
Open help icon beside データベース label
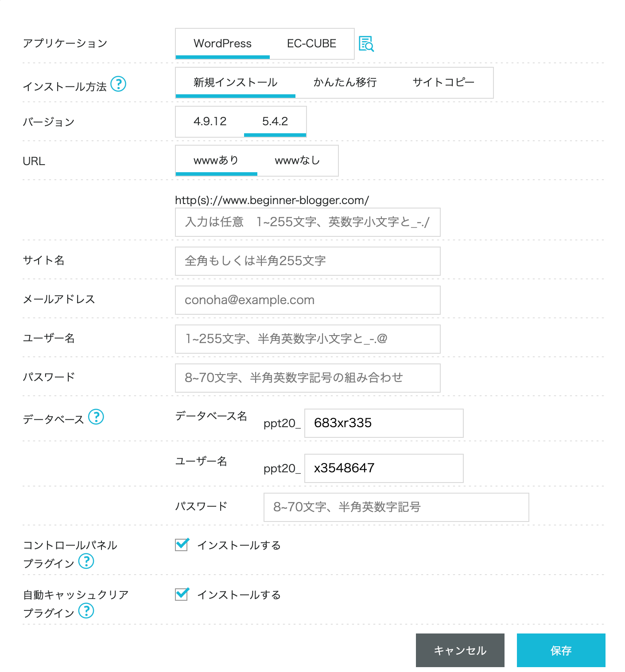(96, 417)
